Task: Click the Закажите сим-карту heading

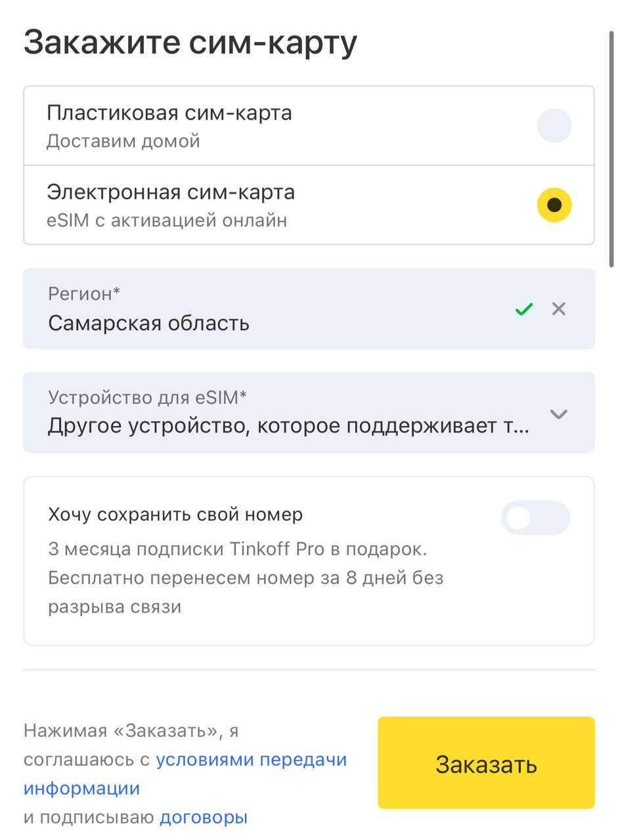Action: click(190, 41)
